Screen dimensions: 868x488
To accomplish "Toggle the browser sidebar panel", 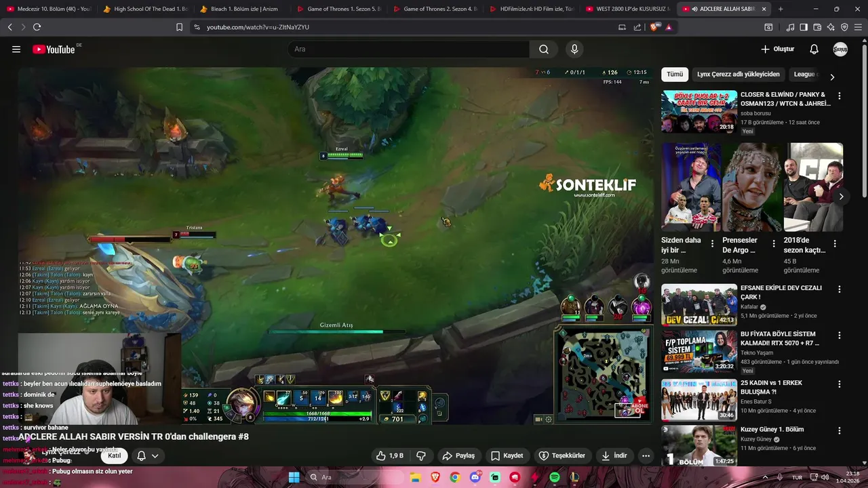I will pos(804,27).
